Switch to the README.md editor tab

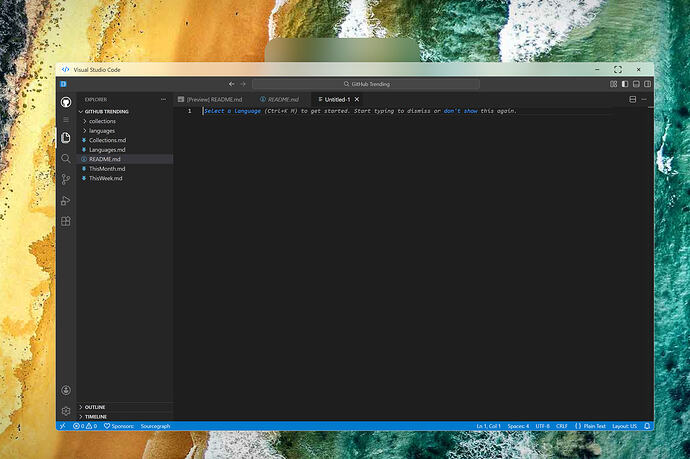pos(279,99)
